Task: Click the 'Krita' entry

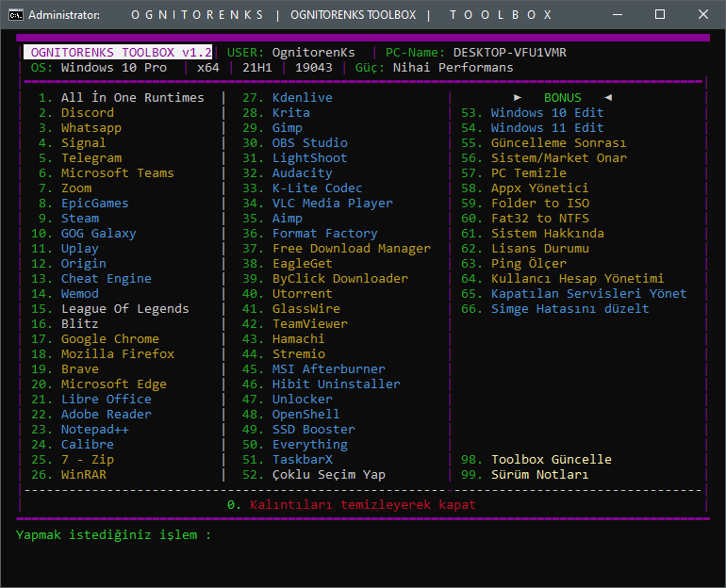Action: (291, 113)
